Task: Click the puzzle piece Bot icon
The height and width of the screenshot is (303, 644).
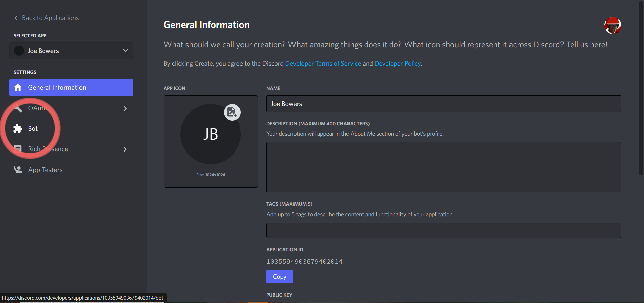Action: (18, 129)
